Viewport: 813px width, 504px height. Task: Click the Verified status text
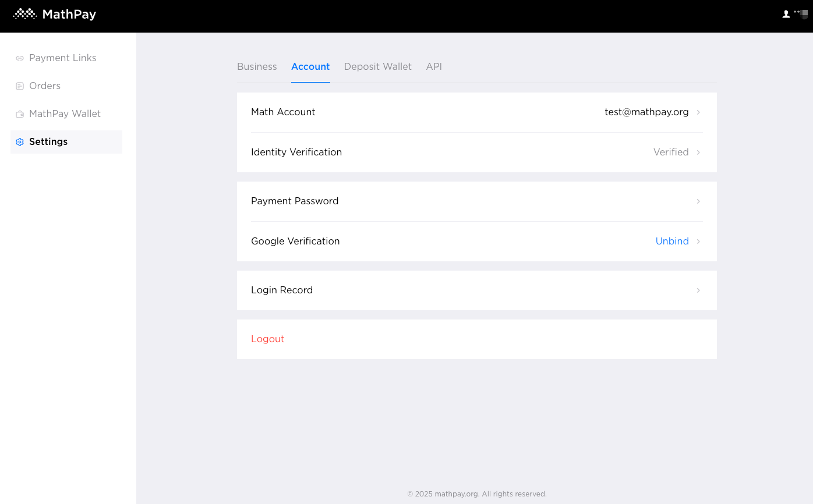(671, 152)
